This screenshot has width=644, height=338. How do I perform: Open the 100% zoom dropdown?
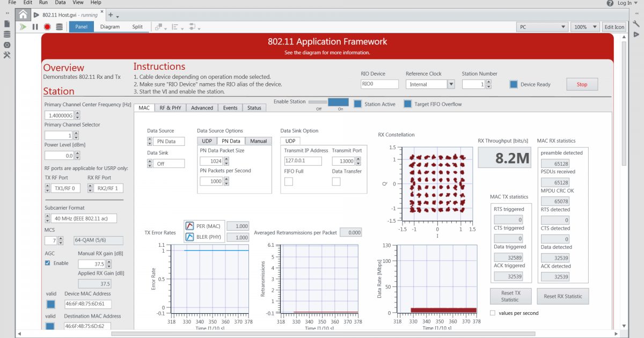pos(585,26)
